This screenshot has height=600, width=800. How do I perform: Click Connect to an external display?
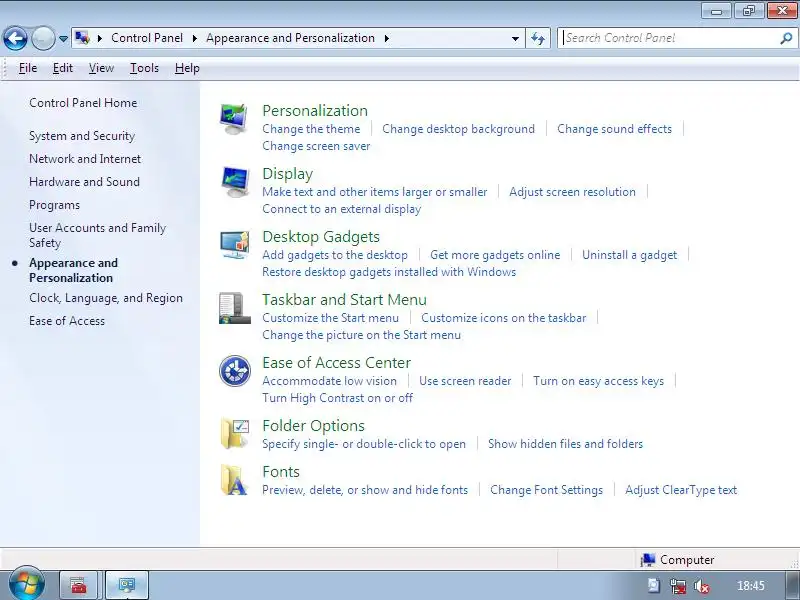click(x=341, y=209)
